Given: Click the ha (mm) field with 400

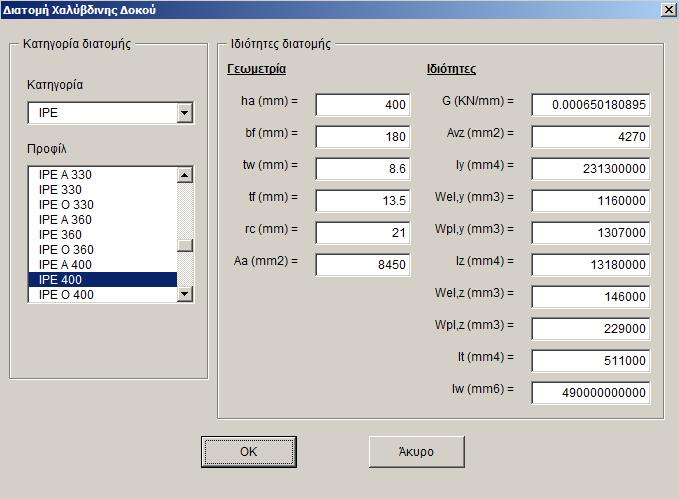Looking at the screenshot, I should coord(363,105).
